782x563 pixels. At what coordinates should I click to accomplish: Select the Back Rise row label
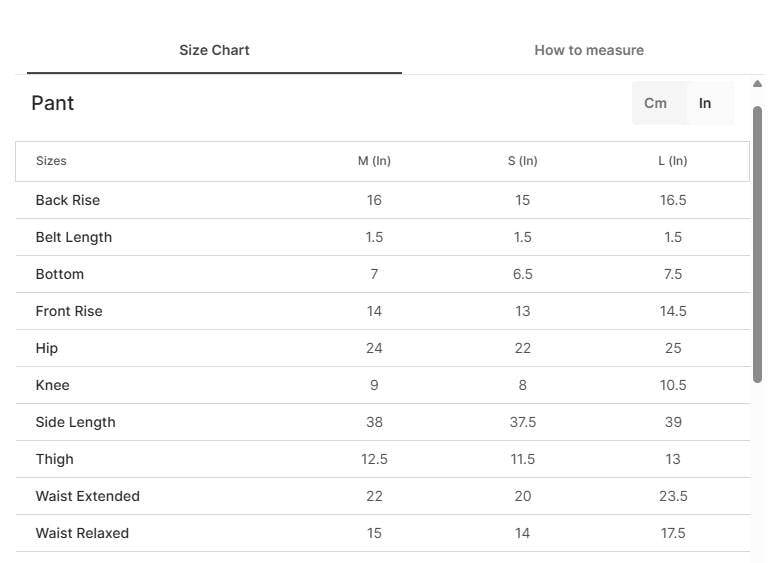(x=68, y=200)
